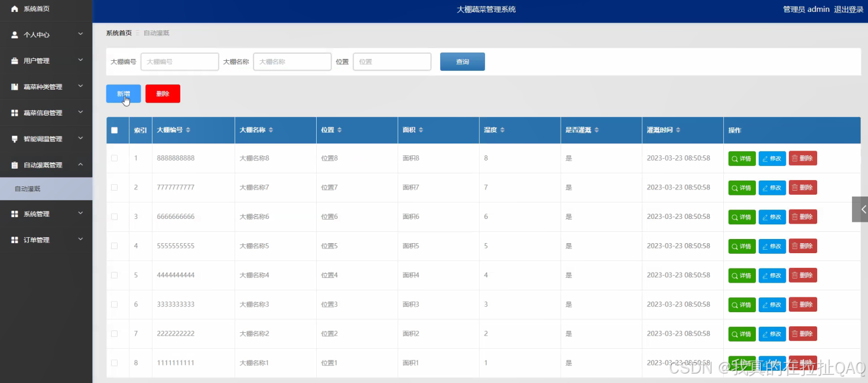Focus the 大棚名称 search input

coord(292,61)
